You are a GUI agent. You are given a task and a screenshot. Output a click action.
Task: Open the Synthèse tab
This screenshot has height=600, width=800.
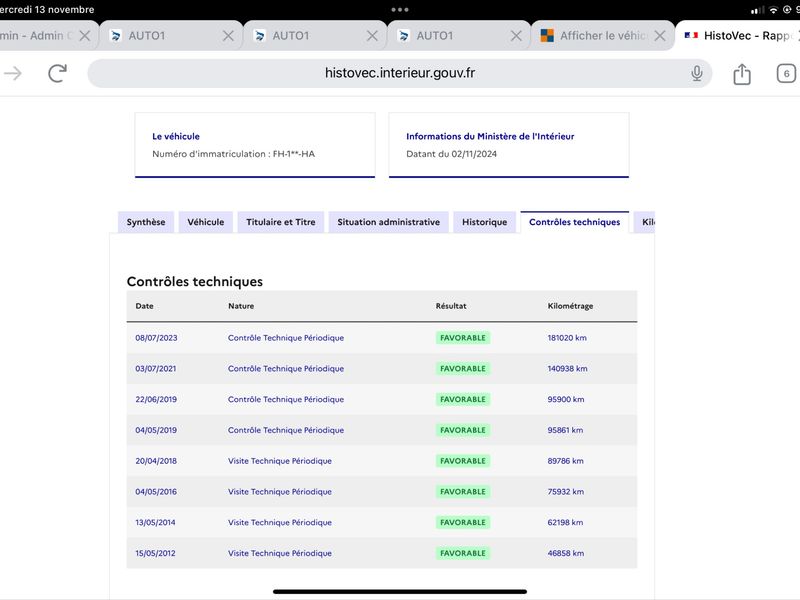tap(146, 222)
